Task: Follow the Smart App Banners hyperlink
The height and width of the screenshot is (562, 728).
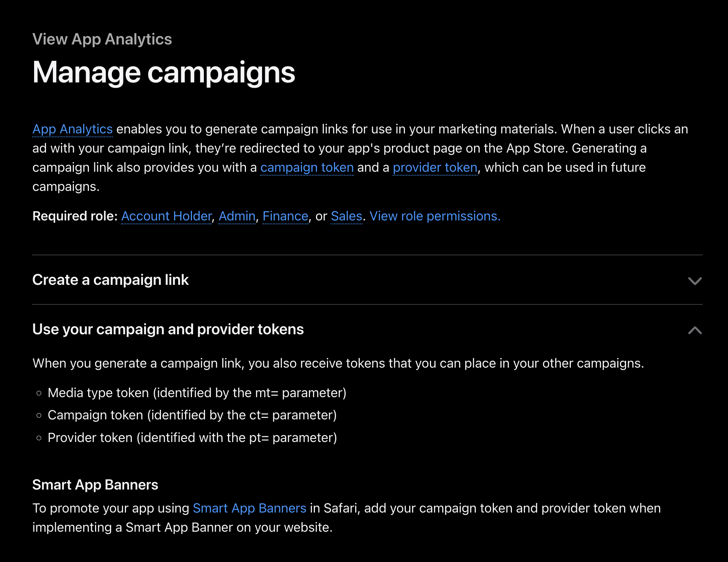Action: click(x=249, y=508)
